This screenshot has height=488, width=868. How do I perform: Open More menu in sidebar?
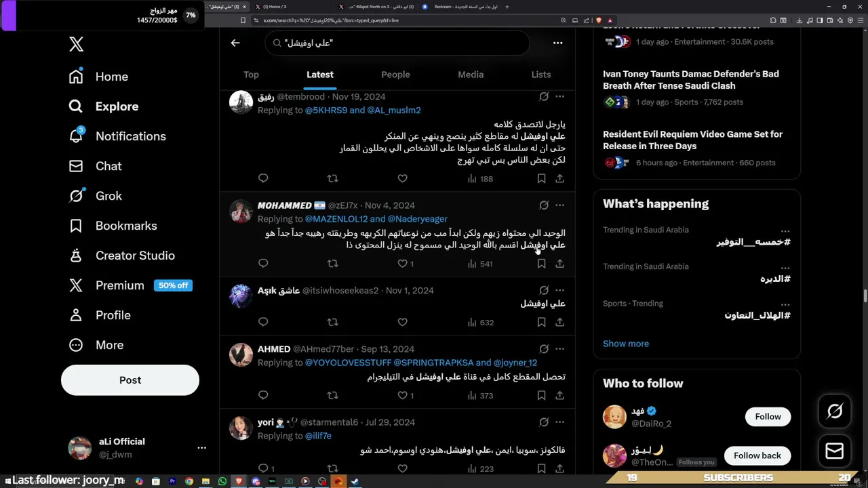click(96, 345)
